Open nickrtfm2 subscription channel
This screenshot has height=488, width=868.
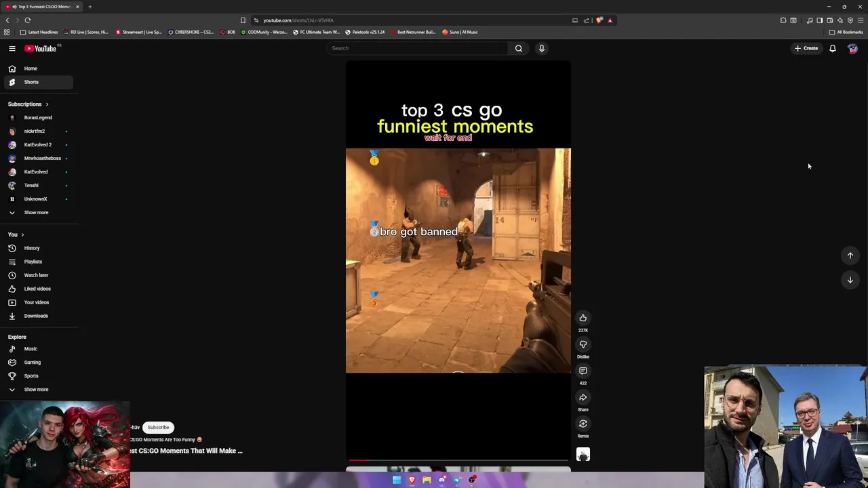pos(38,131)
